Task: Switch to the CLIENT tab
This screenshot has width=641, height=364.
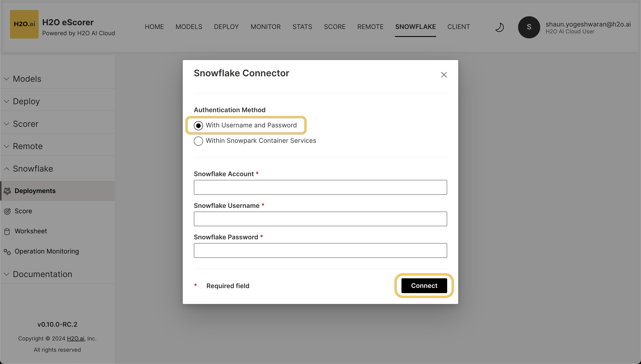Action: coord(458,27)
